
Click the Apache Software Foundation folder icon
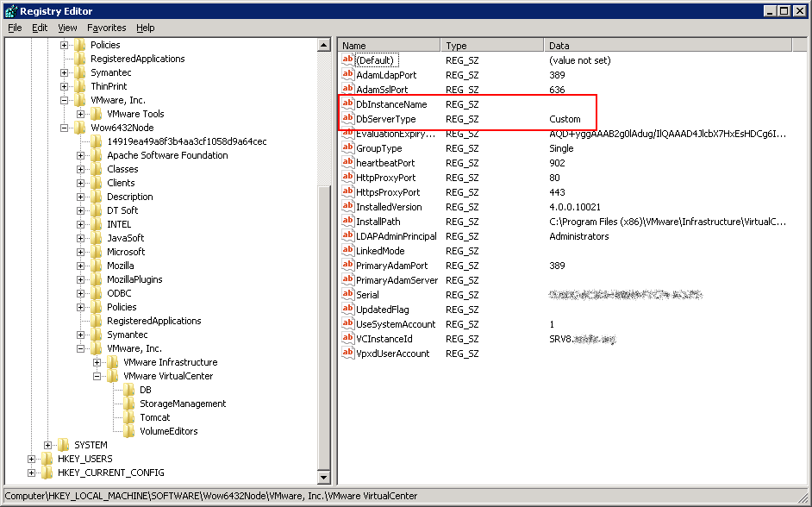click(x=97, y=155)
